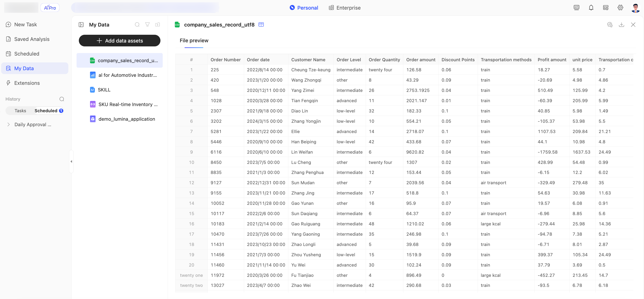Open the chat analysis icon
644x299 pixels.
pos(610,24)
